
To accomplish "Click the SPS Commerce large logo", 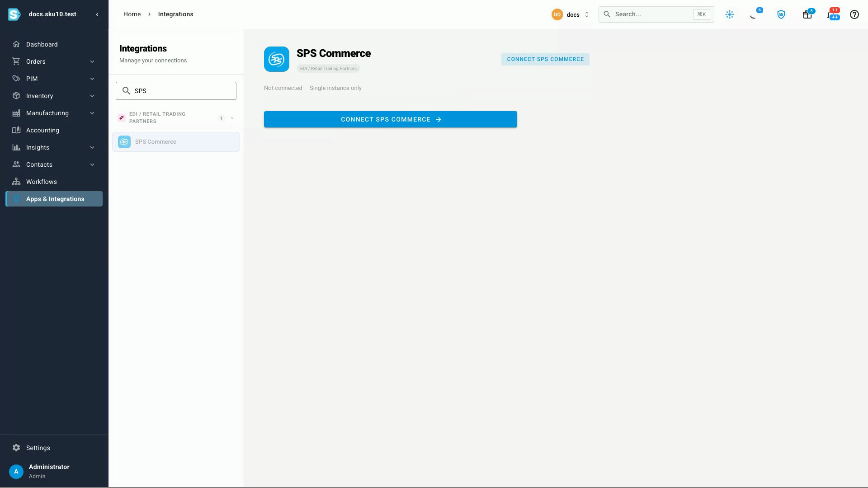I will click(x=277, y=59).
